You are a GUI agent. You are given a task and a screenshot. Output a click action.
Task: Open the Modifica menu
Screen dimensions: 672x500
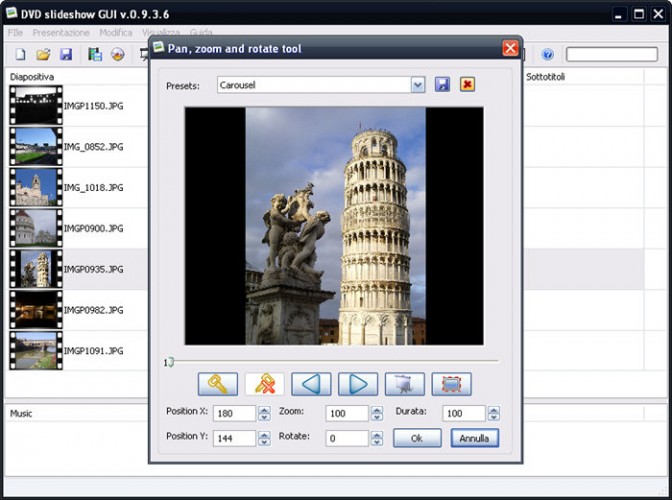(116, 33)
